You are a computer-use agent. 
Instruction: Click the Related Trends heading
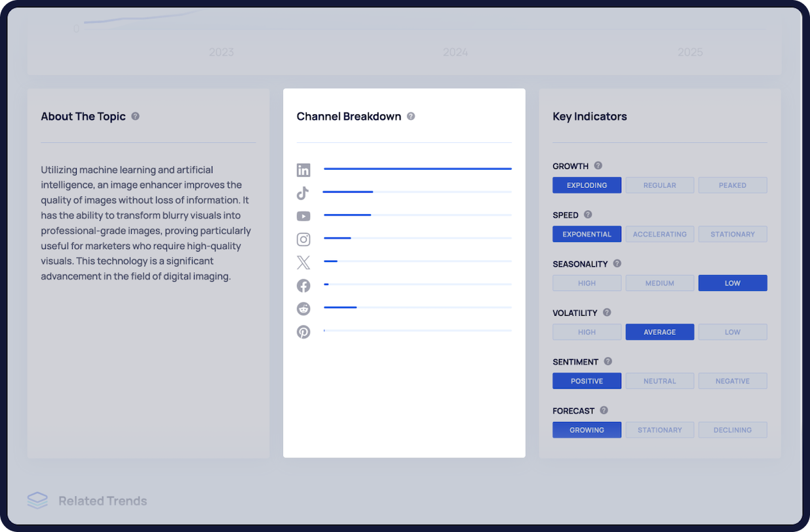point(103,501)
